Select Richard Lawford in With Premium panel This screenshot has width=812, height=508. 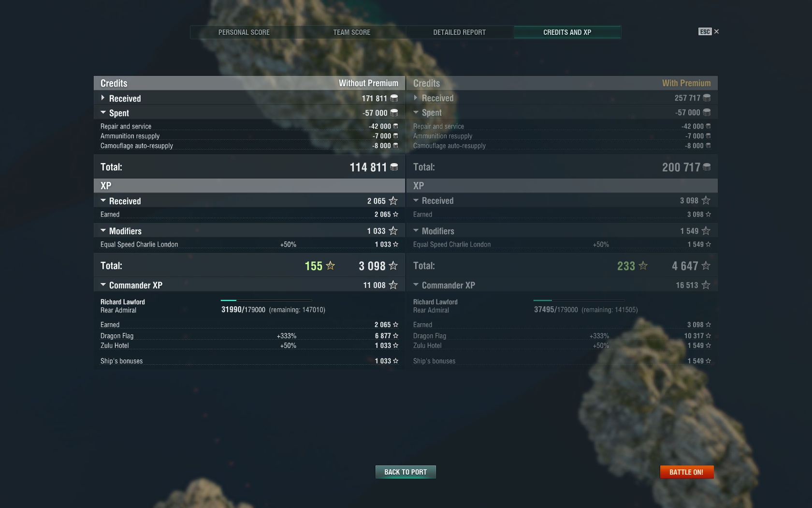pyautogui.click(x=435, y=302)
